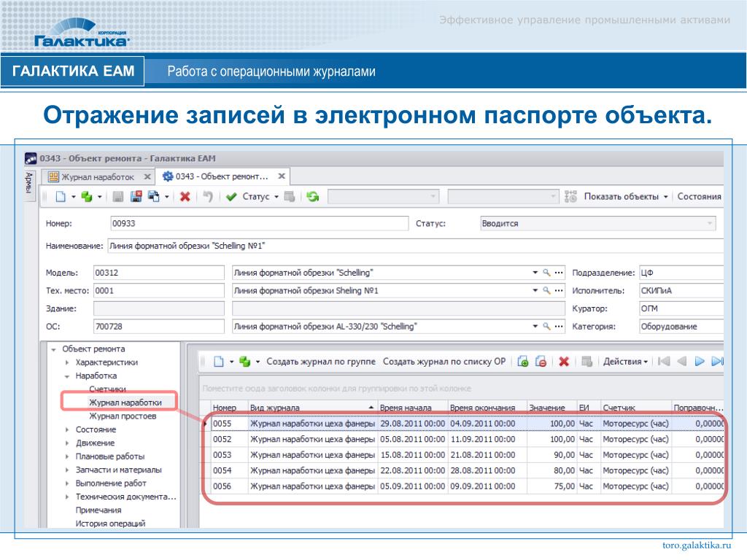Screen dimensions: 747x560
Task: Select Запчасти и материалы tree item
Action: tap(119, 470)
